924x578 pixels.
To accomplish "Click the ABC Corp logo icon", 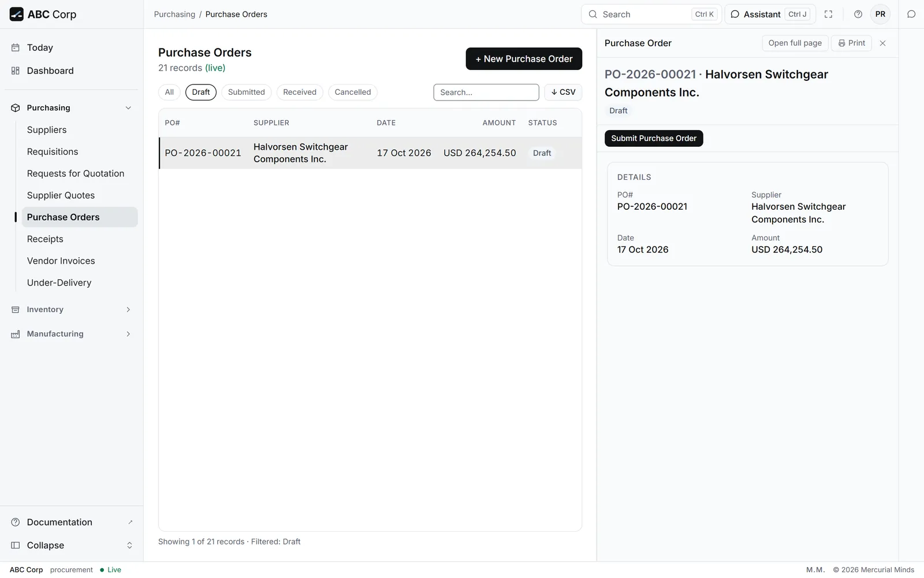I will pos(17,14).
